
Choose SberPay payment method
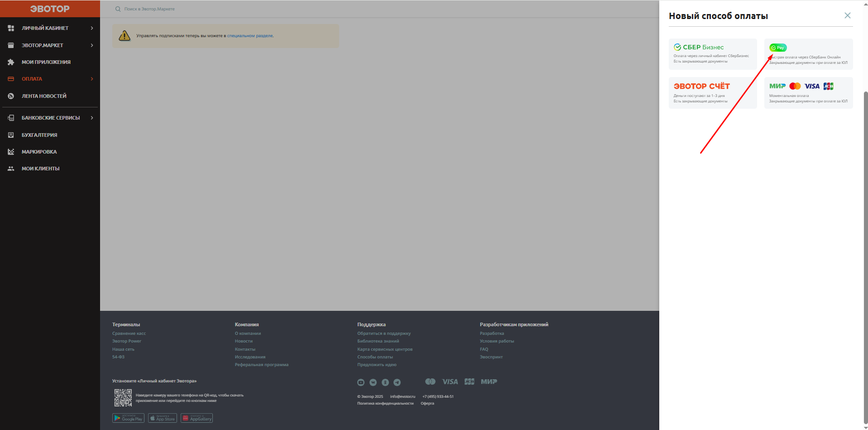click(x=808, y=54)
